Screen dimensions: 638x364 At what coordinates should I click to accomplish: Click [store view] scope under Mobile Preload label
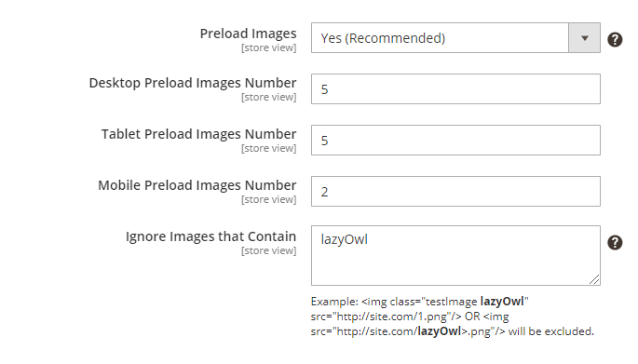coord(268,200)
